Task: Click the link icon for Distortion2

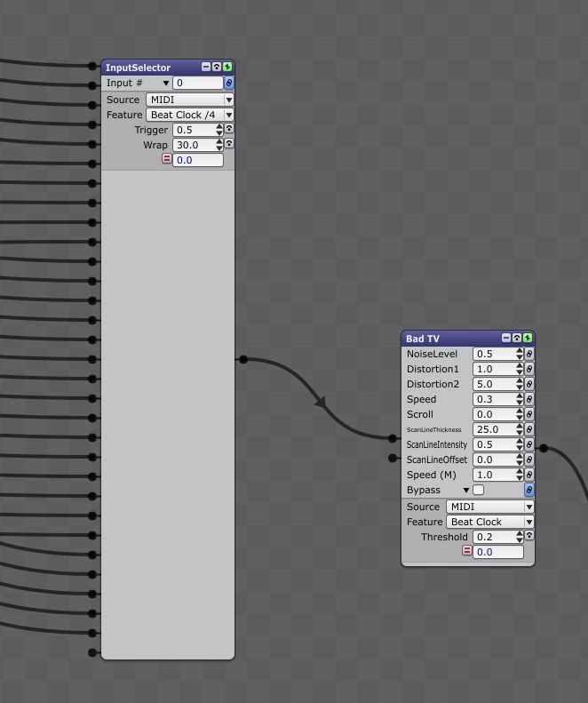Action: (528, 384)
